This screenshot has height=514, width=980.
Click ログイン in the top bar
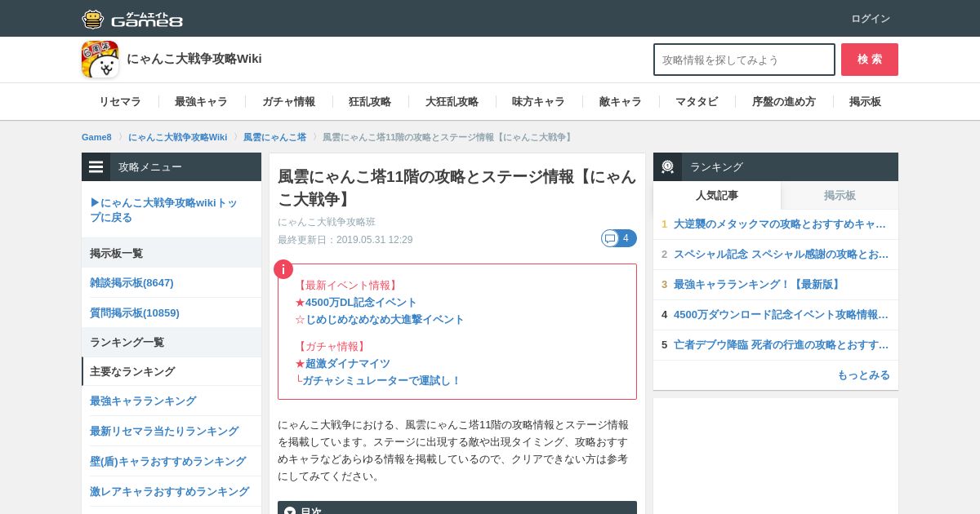pyautogui.click(x=871, y=19)
